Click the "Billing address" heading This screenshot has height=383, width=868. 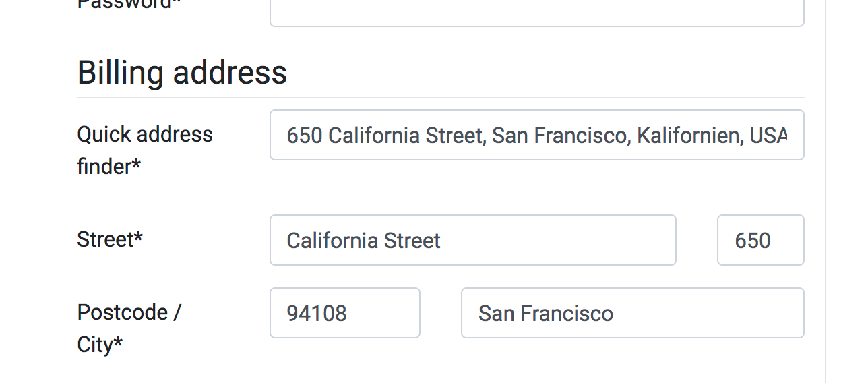tap(182, 72)
